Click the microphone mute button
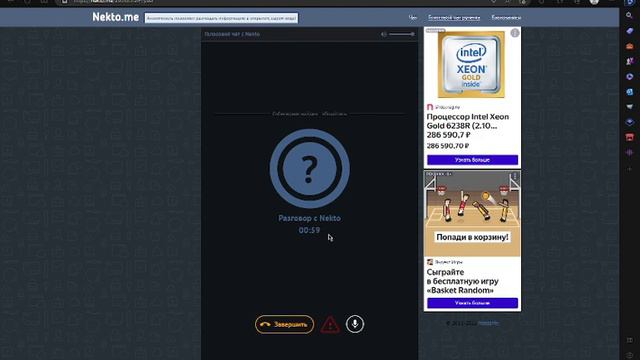640x360 pixels. [x=355, y=324]
